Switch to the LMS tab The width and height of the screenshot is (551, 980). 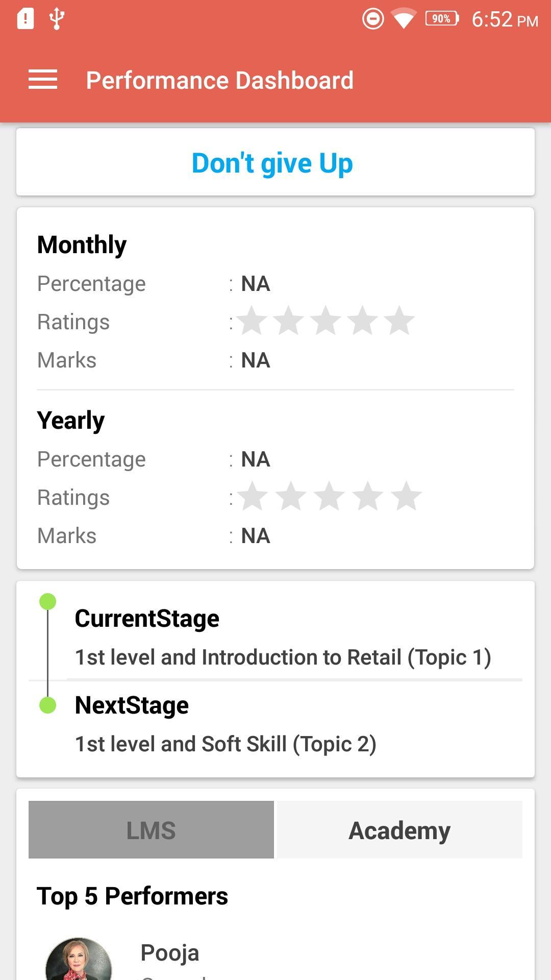coord(151,830)
